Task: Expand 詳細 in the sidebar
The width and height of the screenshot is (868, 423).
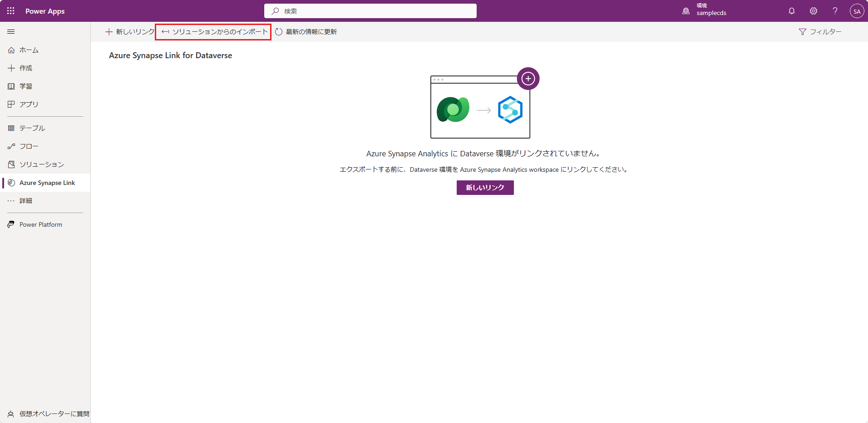Action: [25, 200]
